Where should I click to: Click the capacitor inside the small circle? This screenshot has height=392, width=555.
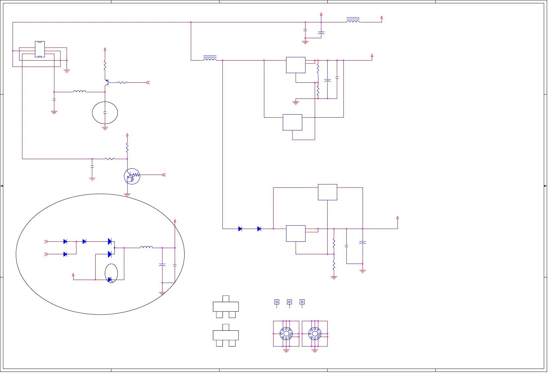pyautogui.click(x=105, y=113)
